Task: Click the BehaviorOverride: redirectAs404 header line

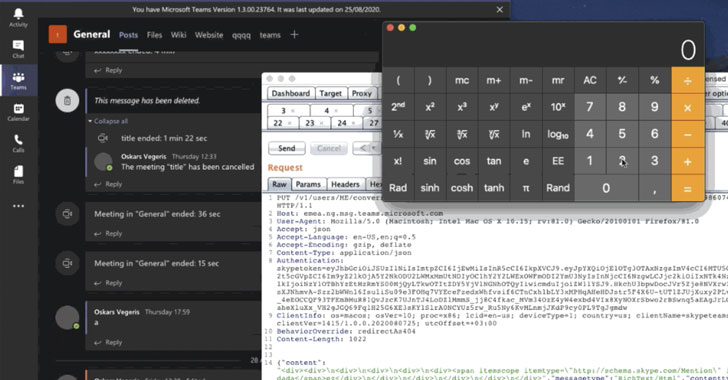Action: pyautogui.click(x=346, y=331)
